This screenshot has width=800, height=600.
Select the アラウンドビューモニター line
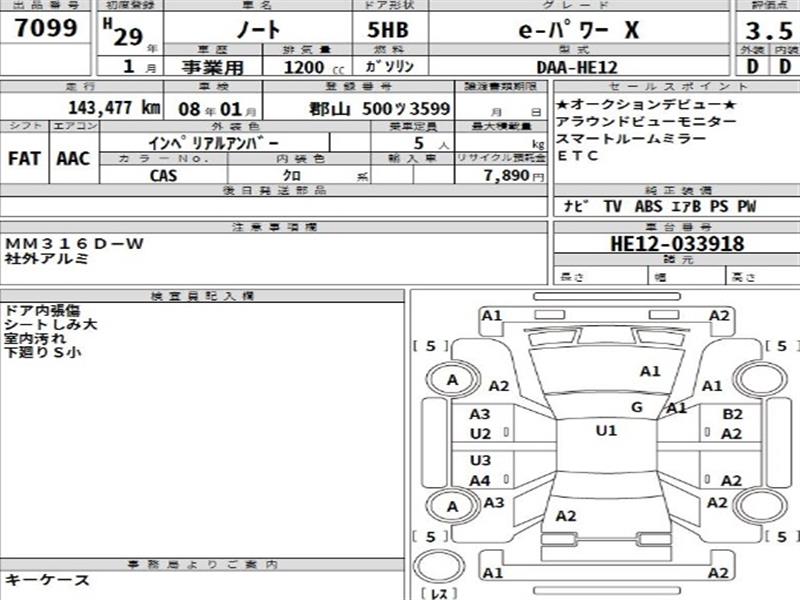pyautogui.click(x=646, y=121)
